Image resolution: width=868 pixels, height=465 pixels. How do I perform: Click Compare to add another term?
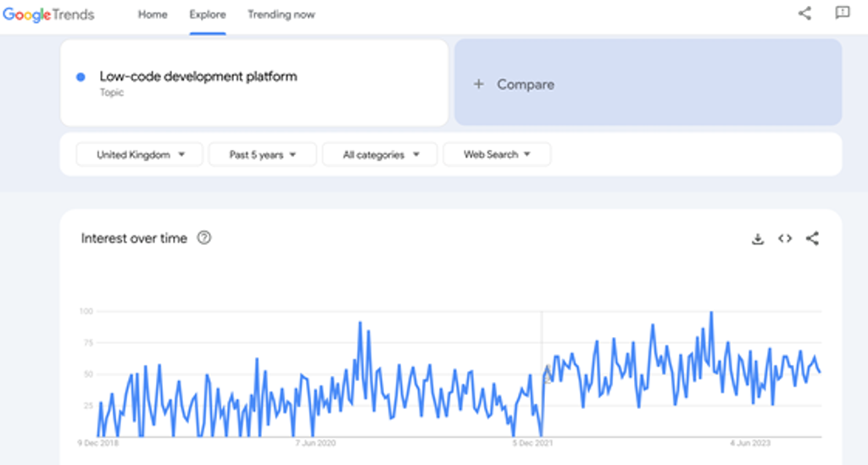click(x=525, y=84)
